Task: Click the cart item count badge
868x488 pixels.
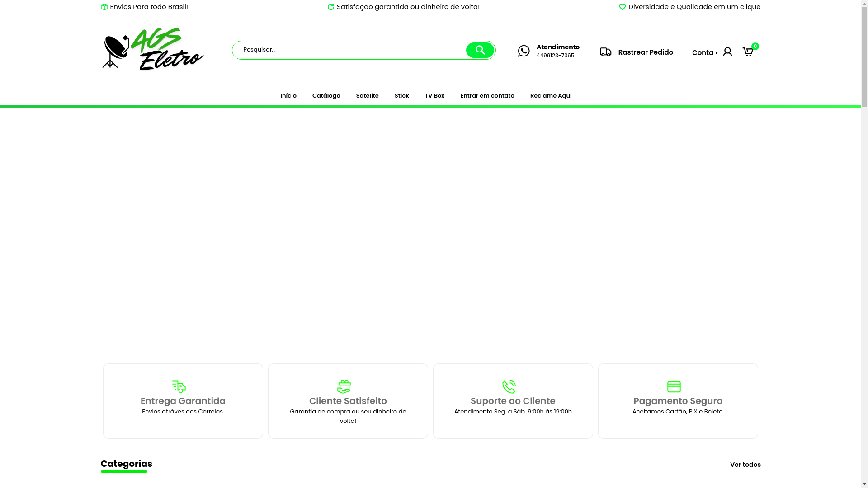Action: (x=755, y=46)
